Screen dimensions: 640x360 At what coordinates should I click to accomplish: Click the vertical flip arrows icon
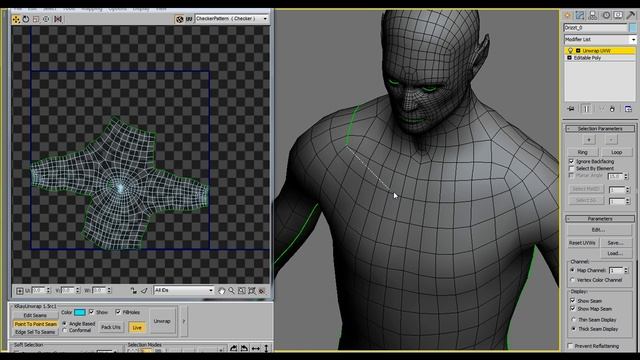[266, 348]
